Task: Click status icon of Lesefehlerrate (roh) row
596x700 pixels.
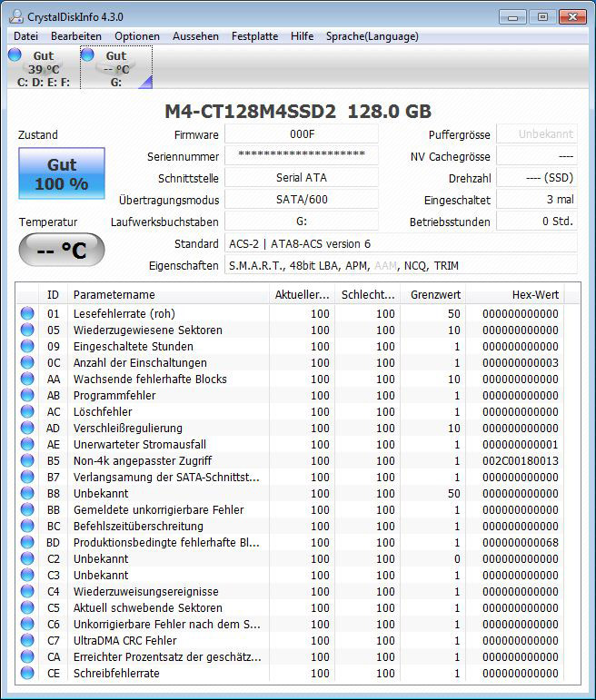Action: pyautogui.click(x=27, y=313)
